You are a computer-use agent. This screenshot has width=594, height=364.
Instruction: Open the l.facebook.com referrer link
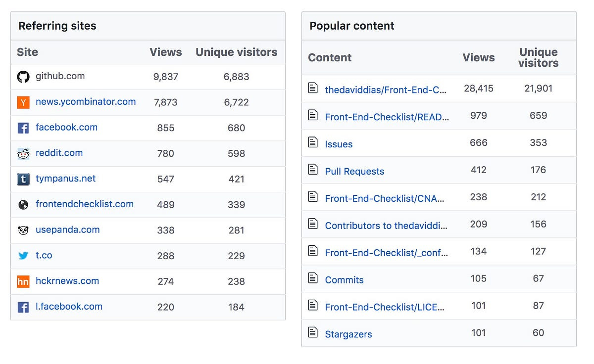pos(69,306)
